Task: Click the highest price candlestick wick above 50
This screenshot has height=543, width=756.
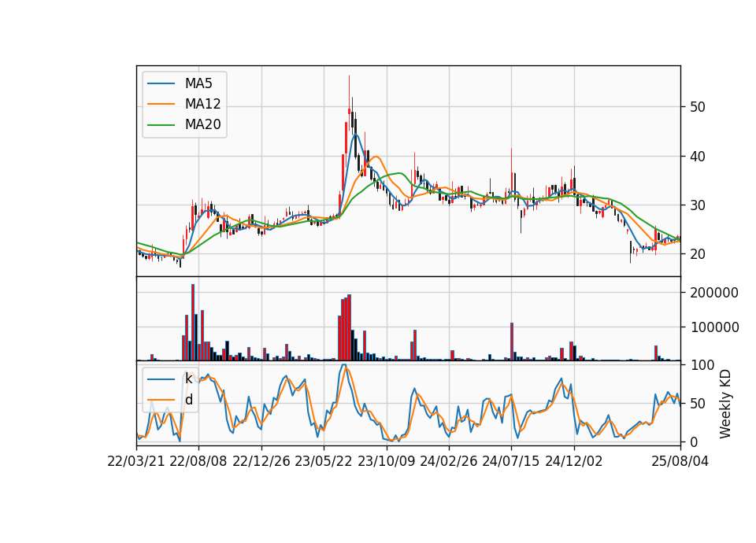Action: [x=349, y=91]
